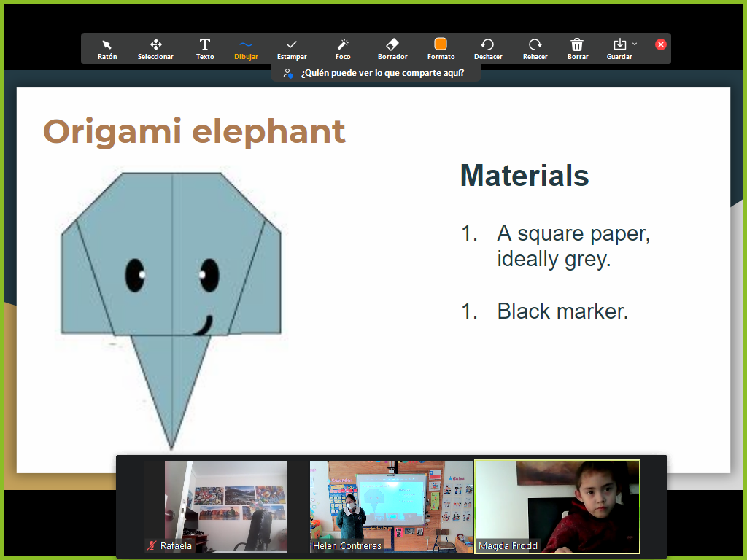Select the Ratón mouse pointer tool
Screen dimensions: 747x560
click(x=107, y=49)
